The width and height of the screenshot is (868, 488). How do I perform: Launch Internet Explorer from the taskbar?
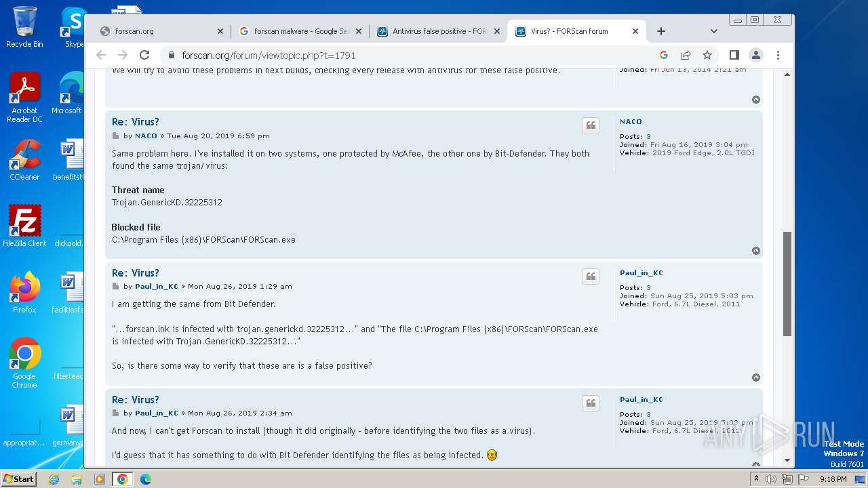[x=54, y=479]
